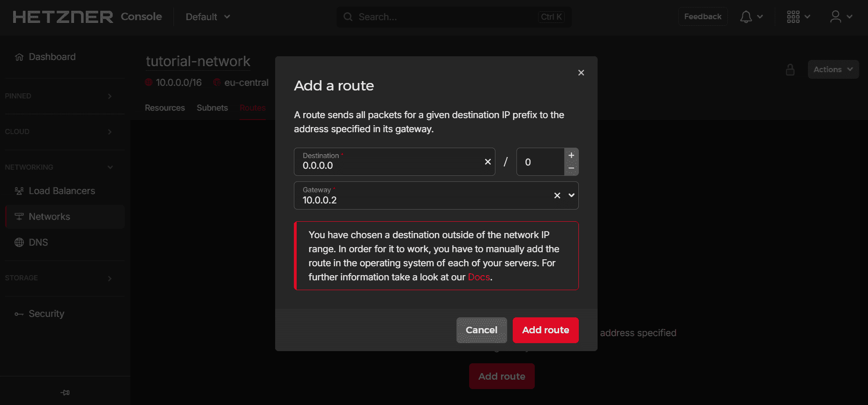
Task: Clear the selected Gateway value
Action: (557, 195)
